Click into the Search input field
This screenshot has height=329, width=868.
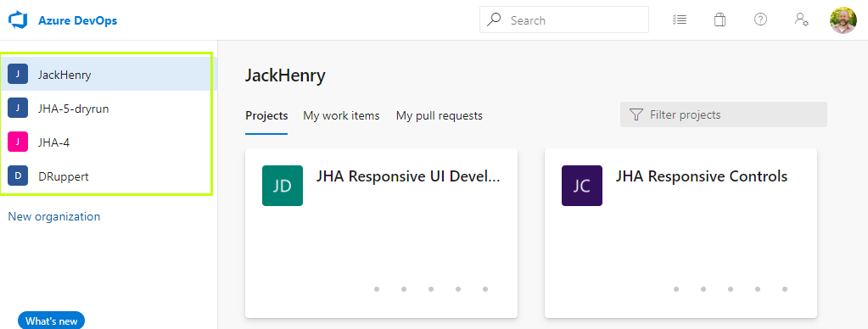[564, 20]
